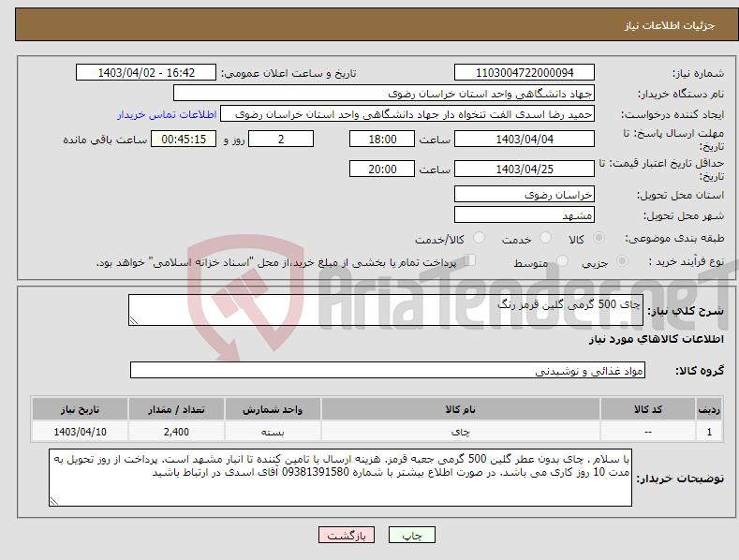Select the متوسط purchase type radio

[x=562, y=260]
